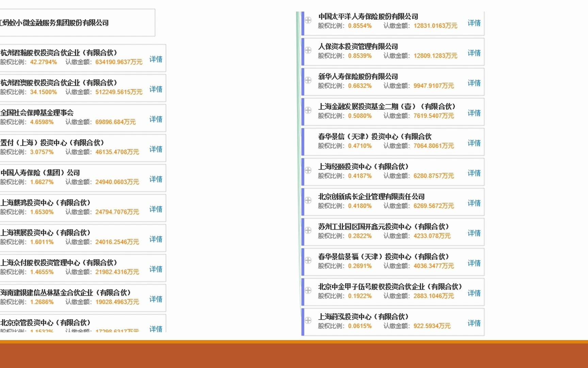The height and width of the screenshot is (368, 588).
Task: Open 详情 for 春华景信景福(天津)投资中心
Action: coord(474,263)
